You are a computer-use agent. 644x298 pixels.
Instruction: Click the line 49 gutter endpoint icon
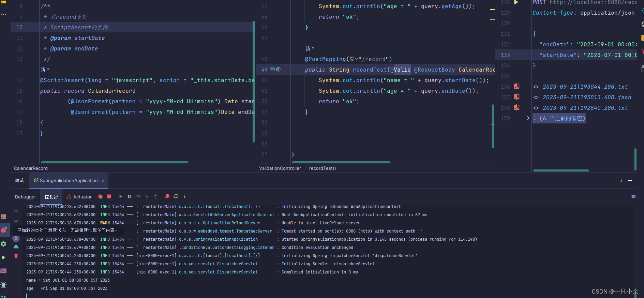click(272, 69)
